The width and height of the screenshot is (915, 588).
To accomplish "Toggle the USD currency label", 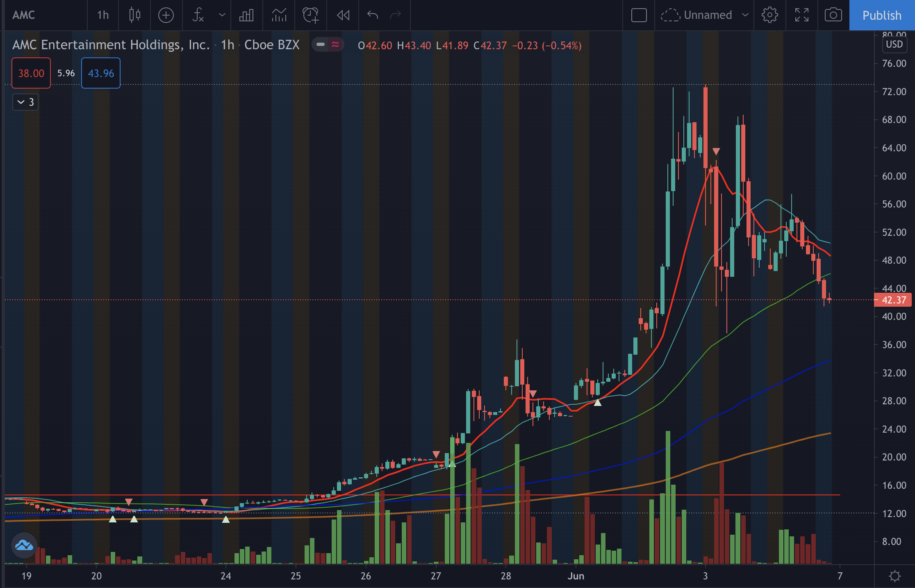I will 894,44.
